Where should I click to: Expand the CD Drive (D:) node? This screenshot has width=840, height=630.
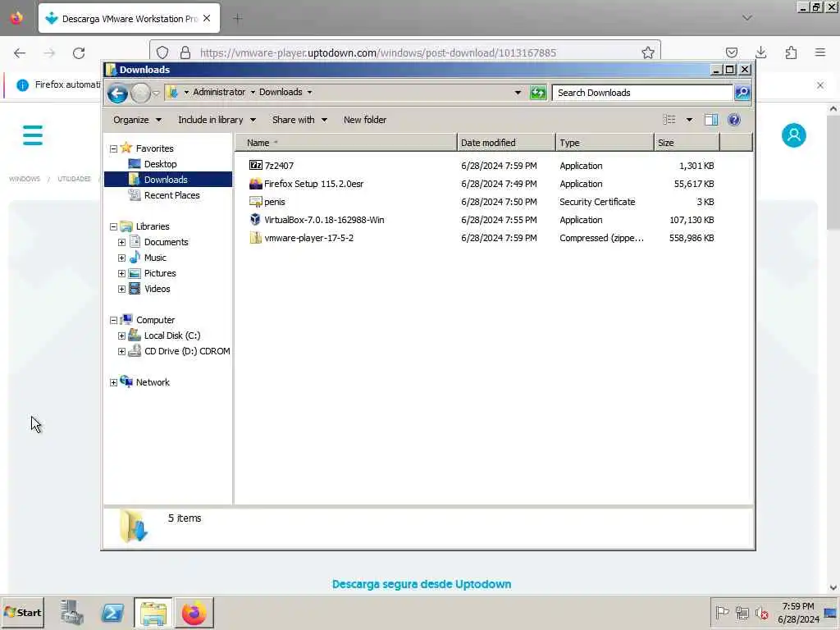coord(121,351)
